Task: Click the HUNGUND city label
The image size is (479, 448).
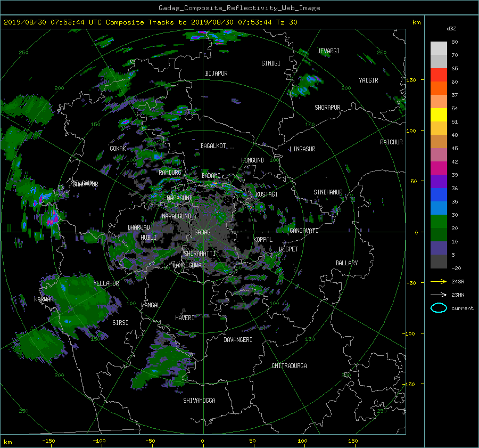Action: [x=252, y=160]
